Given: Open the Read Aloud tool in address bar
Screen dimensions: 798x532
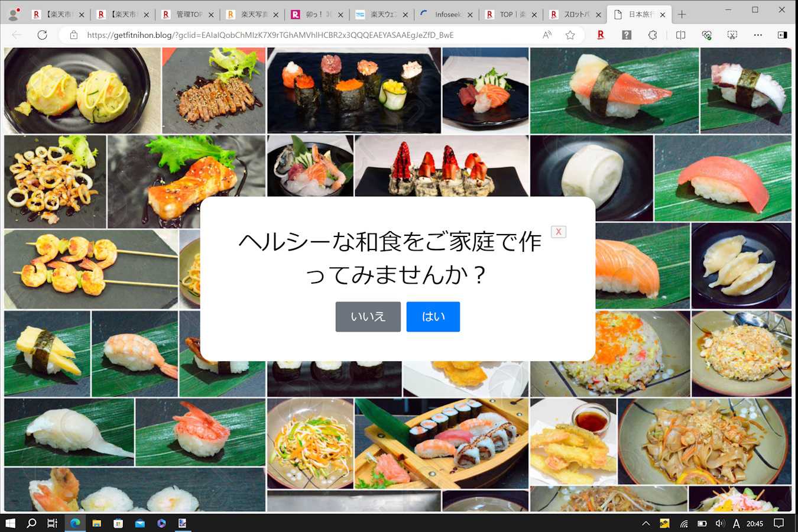Looking at the screenshot, I should [547, 35].
